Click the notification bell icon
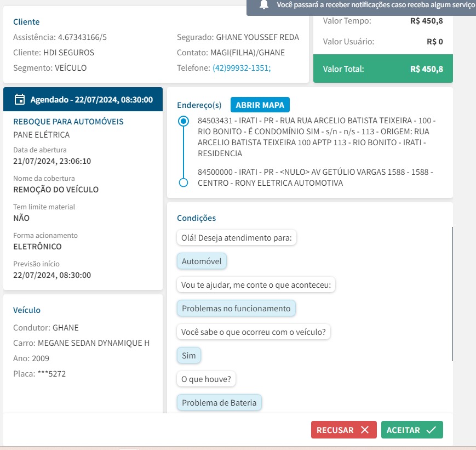This screenshot has height=450, width=476. click(264, 5)
